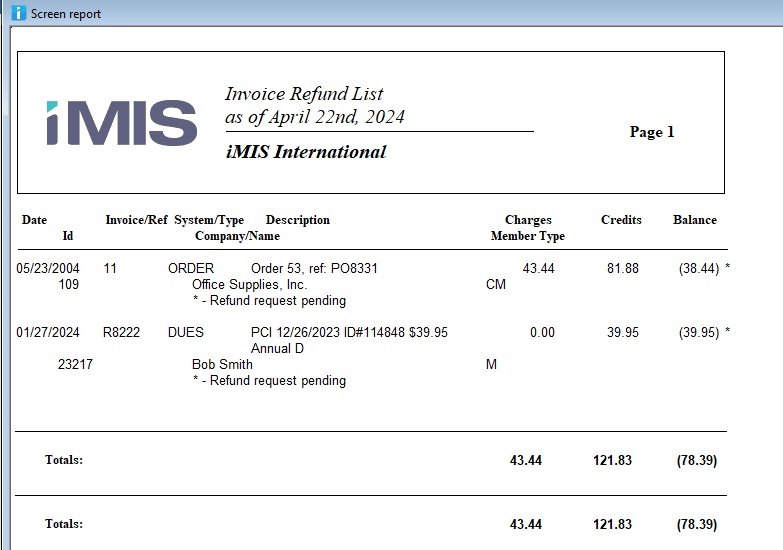Click the 81.88 credits value
Image resolution: width=783 pixels, height=550 pixels.
[622, 269]
